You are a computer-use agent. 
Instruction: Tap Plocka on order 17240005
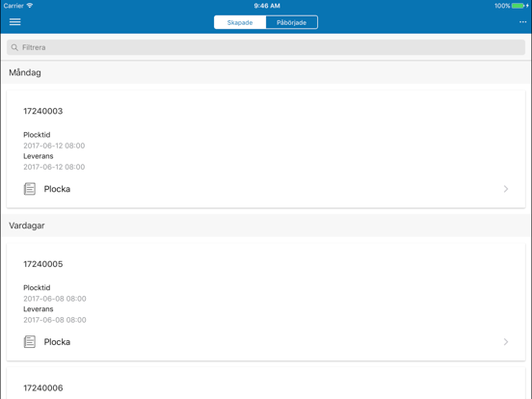click(57, 342)
